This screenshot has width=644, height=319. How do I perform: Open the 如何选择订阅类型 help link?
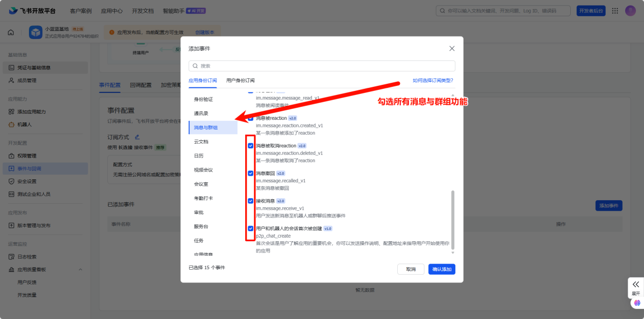pyautogui.click(x=432, y=80)
